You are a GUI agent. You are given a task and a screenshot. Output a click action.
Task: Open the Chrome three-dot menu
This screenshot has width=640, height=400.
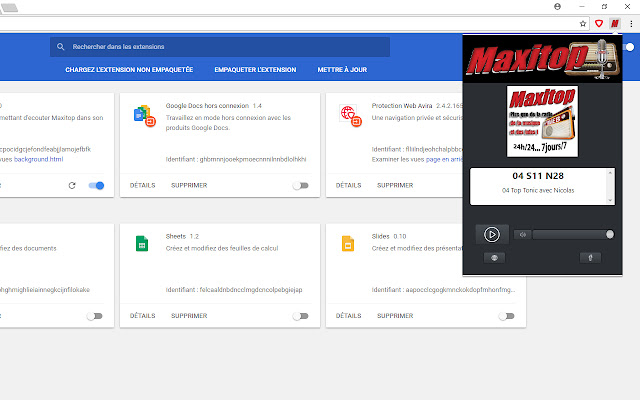pyautogui.click(x=631, y=24)
